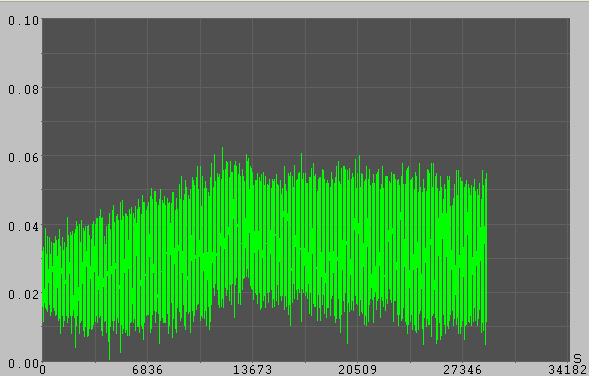Click the x-axis origin label 0

(43, 370)
